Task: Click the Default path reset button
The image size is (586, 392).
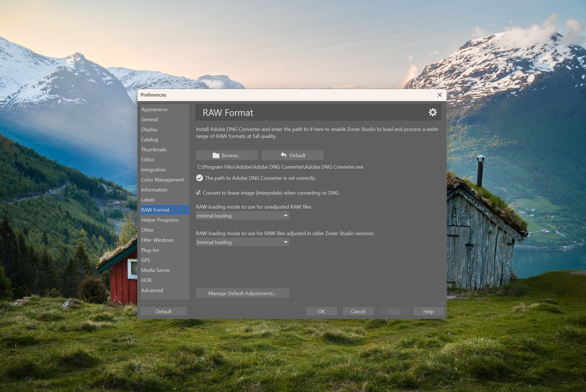Action: click(293, 155)
